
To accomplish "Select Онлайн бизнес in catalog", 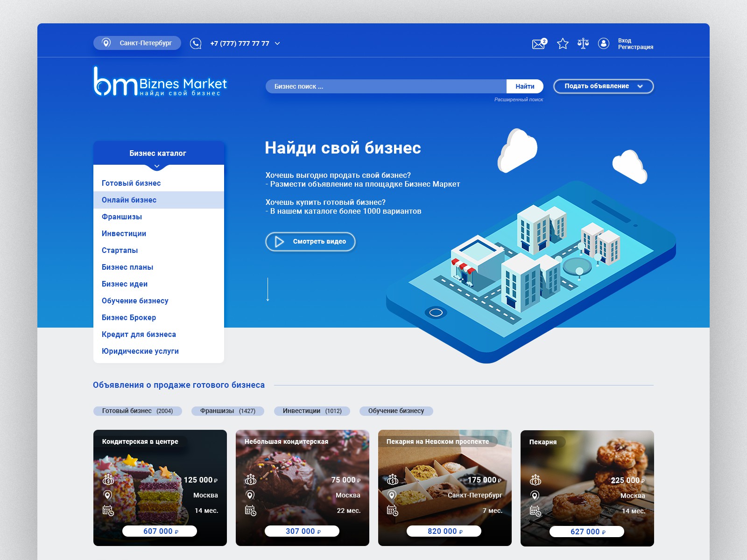I will 159,200.
